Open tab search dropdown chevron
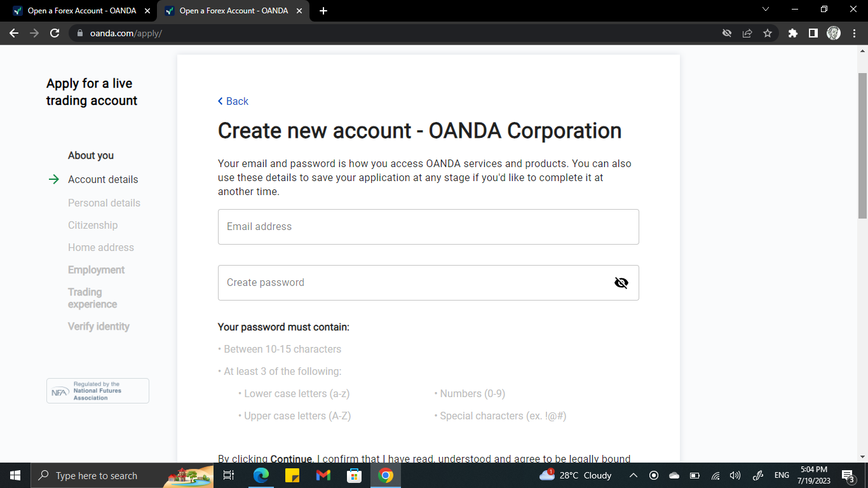Screen dimensions: 868x488 (766, 10)
